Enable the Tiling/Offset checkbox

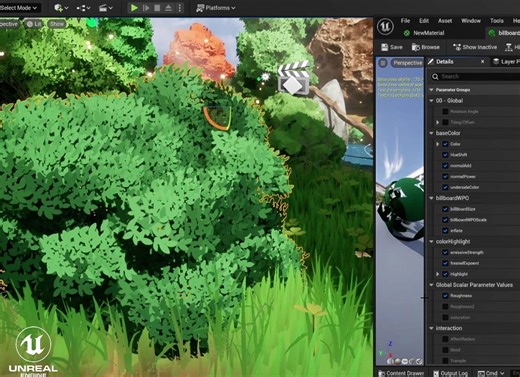coord(445,122)
